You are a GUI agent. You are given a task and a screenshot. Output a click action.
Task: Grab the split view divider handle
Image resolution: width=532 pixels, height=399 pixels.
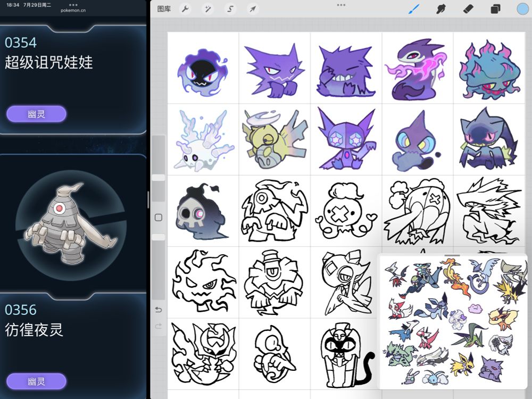(x=148, y=199)
